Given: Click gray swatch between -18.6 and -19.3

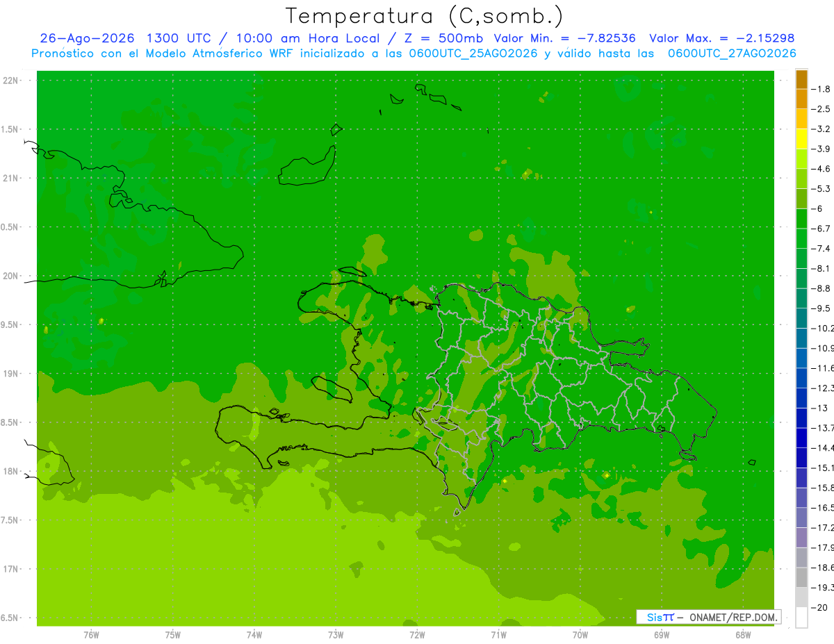Looking at the screenshot, I should [801, 577].
